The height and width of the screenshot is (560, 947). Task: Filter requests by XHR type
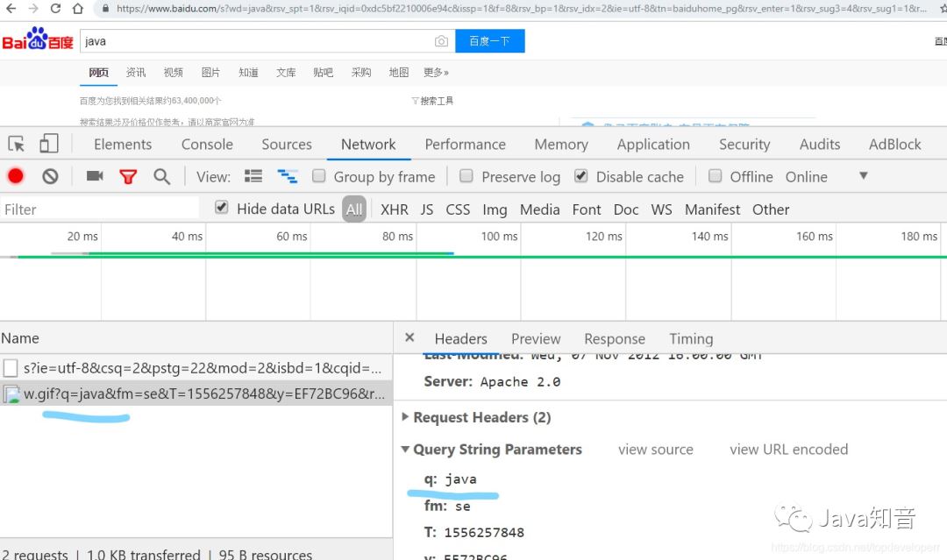tap(395, 209)
